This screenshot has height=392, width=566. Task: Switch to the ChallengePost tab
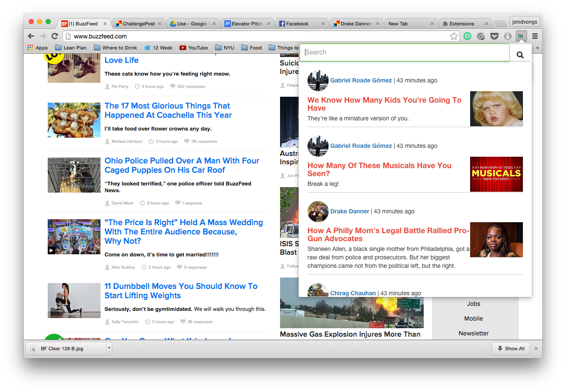tap(139, 24)
